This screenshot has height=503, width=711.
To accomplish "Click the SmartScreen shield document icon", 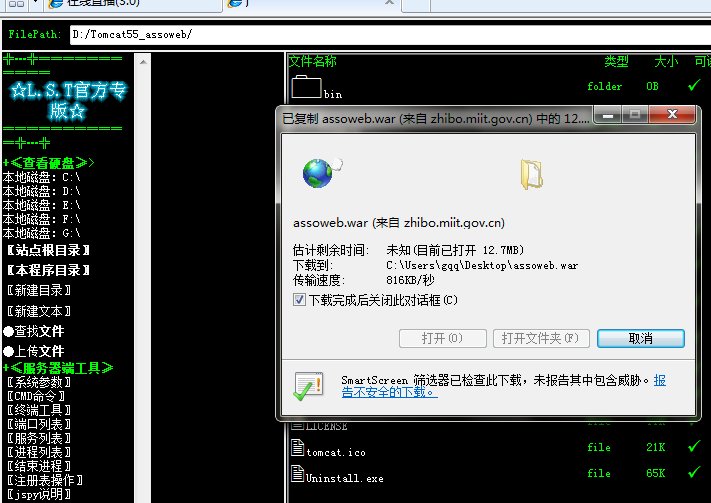I will pos(308,386).
